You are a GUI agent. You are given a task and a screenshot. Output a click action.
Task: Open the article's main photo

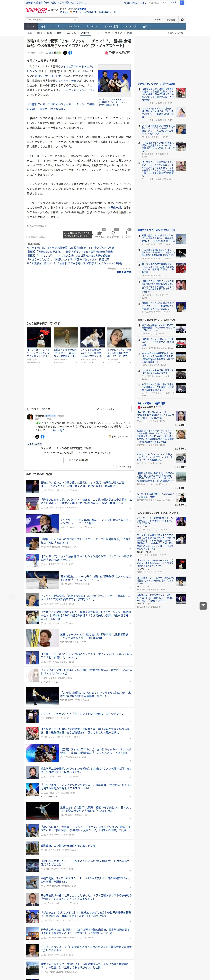click(114, 81)
